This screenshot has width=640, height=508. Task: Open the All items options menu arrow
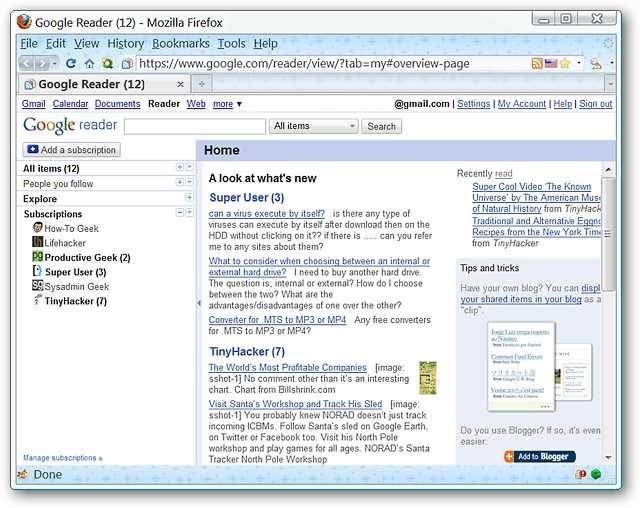pyautogui.click(x=189, y=167)
